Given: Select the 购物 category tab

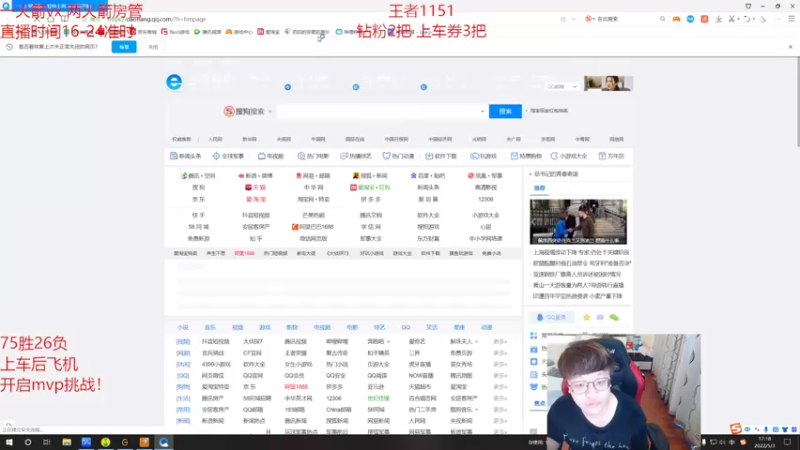Looking at the screenshot, I should (x=292, y=327).
